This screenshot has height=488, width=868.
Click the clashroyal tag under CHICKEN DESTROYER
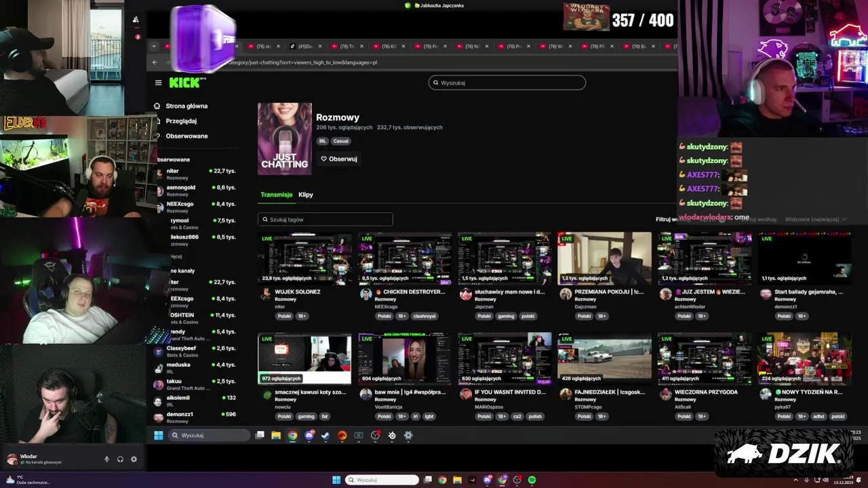pyautogui.click(x=425, y=316)
